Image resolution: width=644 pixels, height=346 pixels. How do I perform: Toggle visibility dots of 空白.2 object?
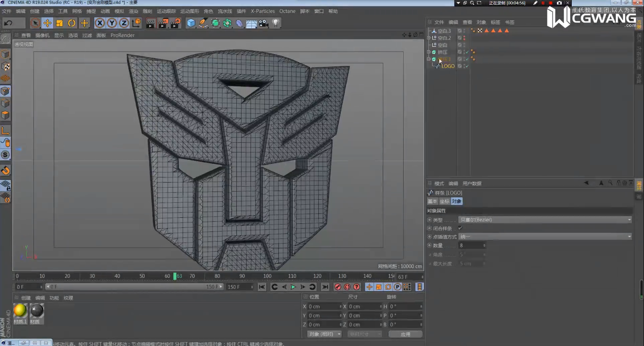click(464, 38)
